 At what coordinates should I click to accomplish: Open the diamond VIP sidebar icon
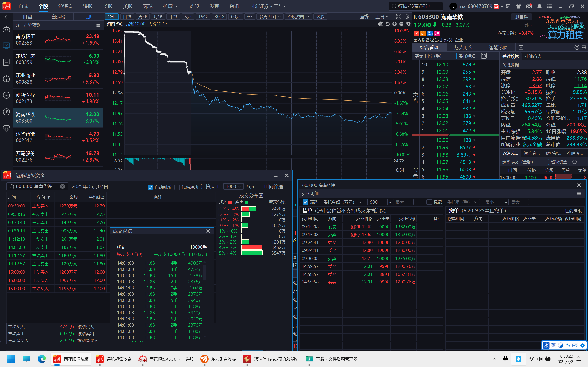pos(6,128)
